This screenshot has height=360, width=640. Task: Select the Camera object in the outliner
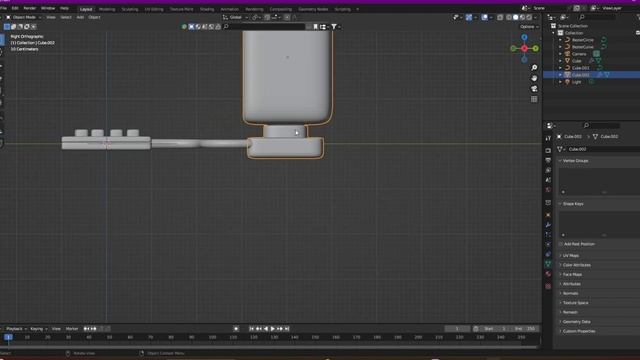579,54
